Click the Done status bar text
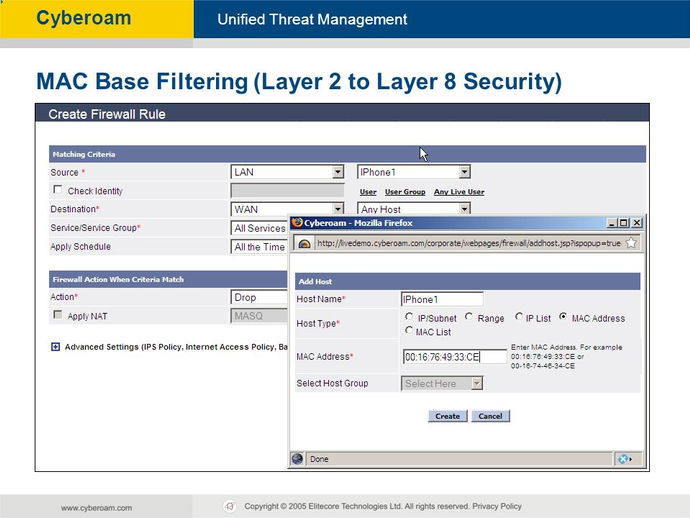This screenshot has height=518, width=690. 319,459
